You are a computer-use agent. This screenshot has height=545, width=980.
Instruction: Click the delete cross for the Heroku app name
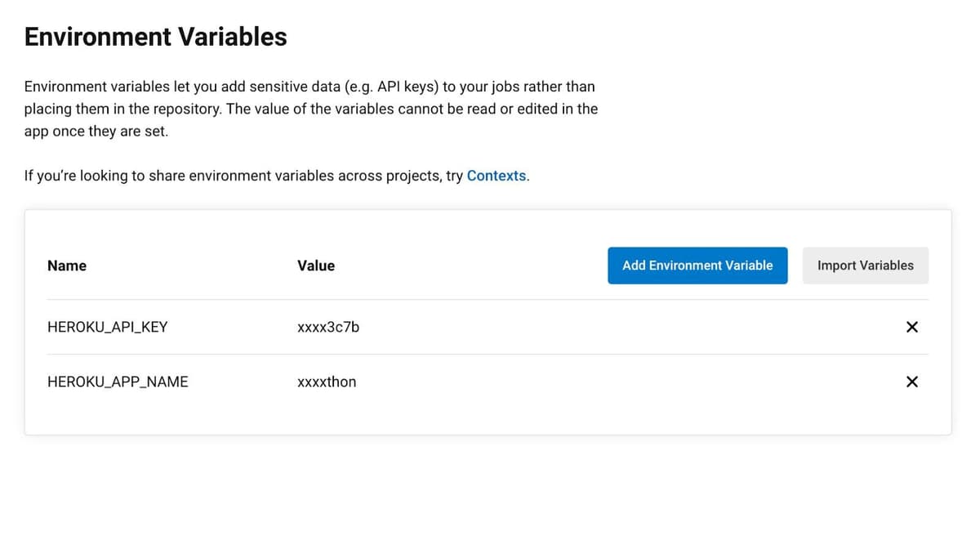tap(911, 382)
